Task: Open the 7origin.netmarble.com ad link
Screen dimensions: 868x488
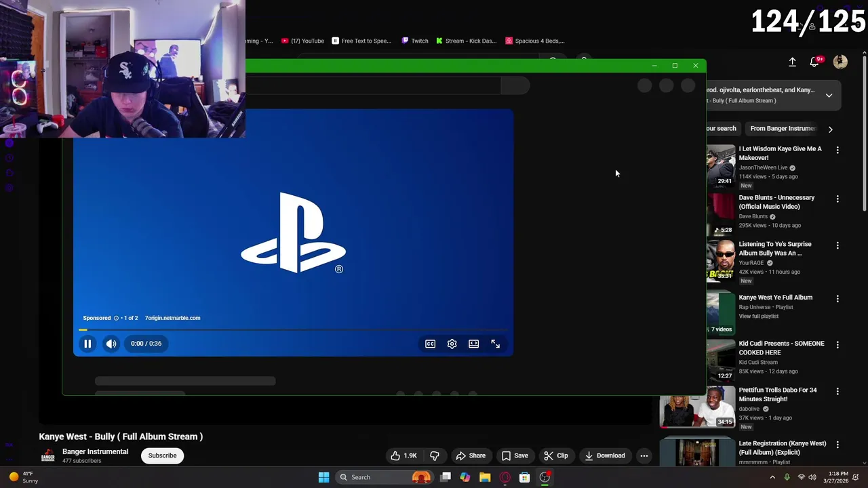Action: (x=172, y=318)
